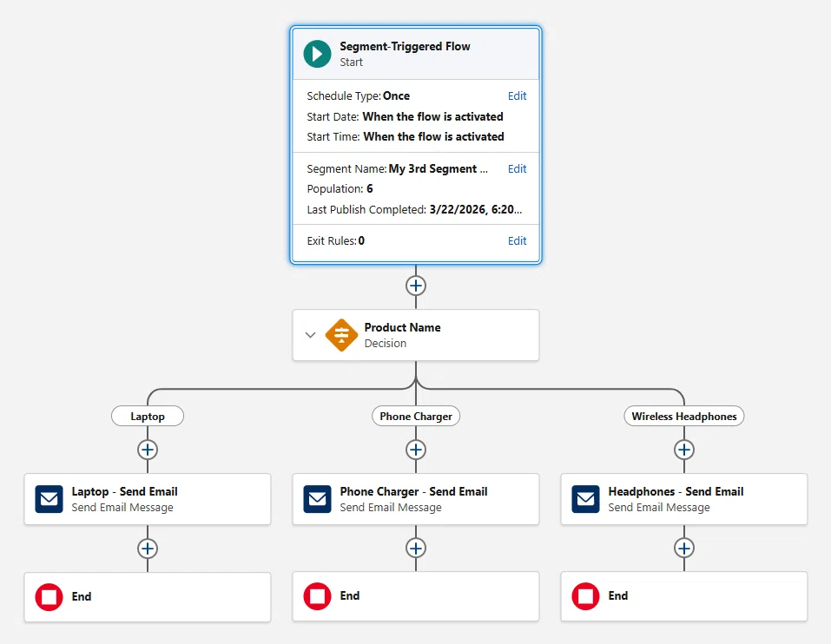This screenshot has width=831, height=644.
Task: Add element below the Start card
Action: click(416, 286)
